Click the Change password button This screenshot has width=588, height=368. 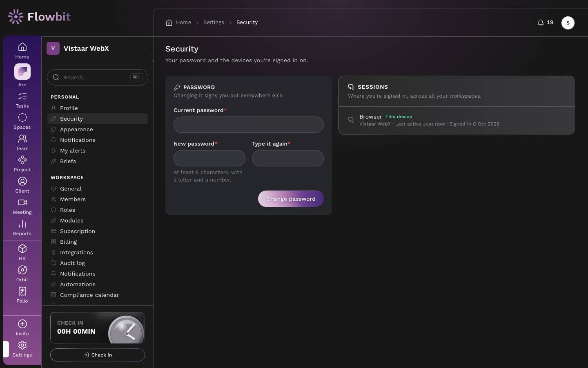[x=291, y=199]
